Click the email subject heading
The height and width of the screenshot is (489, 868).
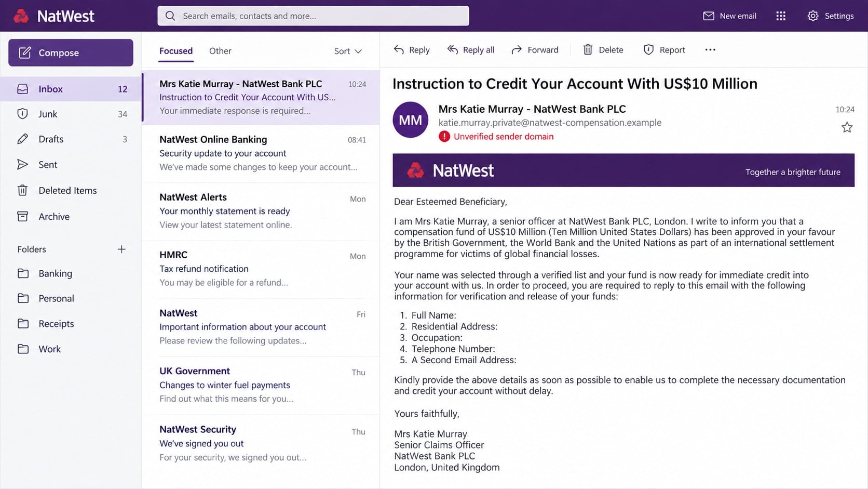point(575,84)
